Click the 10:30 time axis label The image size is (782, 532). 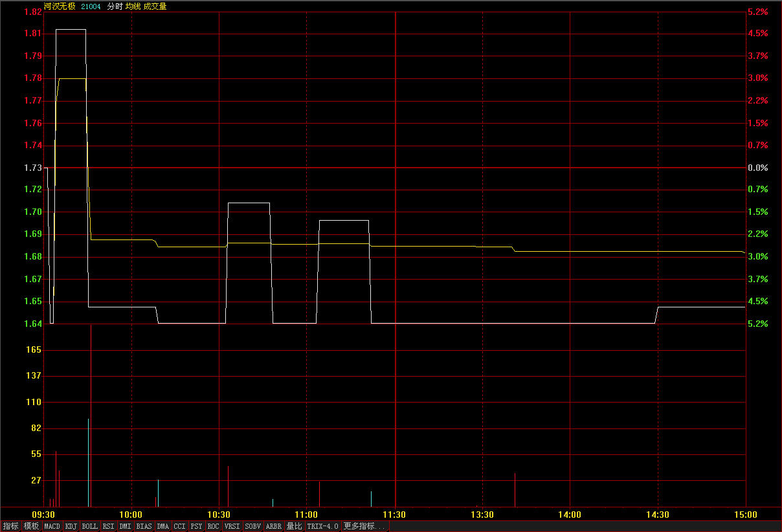tap(219, 515)
